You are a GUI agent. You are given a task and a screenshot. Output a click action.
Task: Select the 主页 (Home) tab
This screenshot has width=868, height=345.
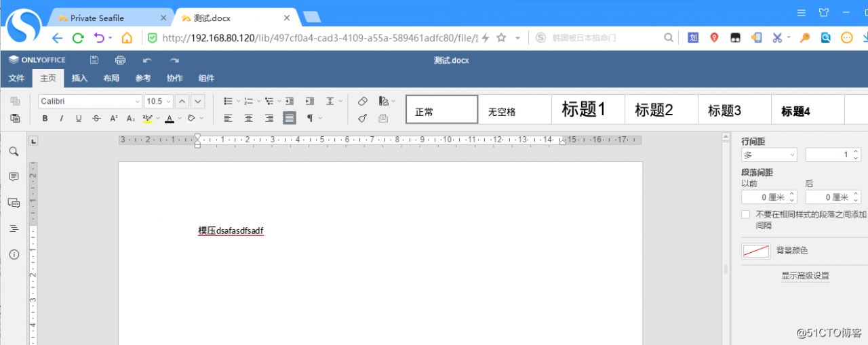[48, 78]
